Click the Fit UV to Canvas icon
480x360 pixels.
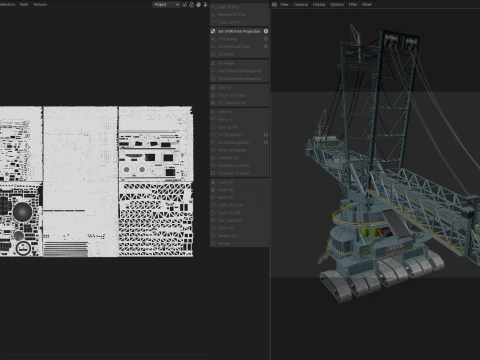click(x=213, y=95)
